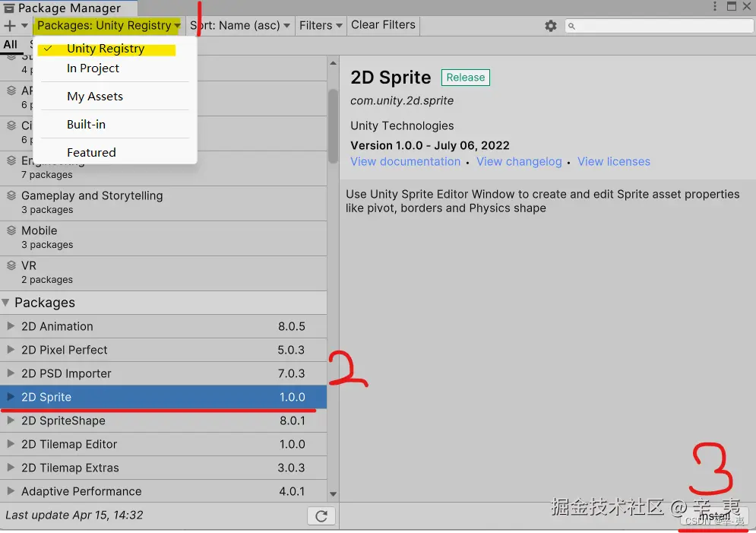
Task: Click the VR feature set icon
Action: [11, 266]
